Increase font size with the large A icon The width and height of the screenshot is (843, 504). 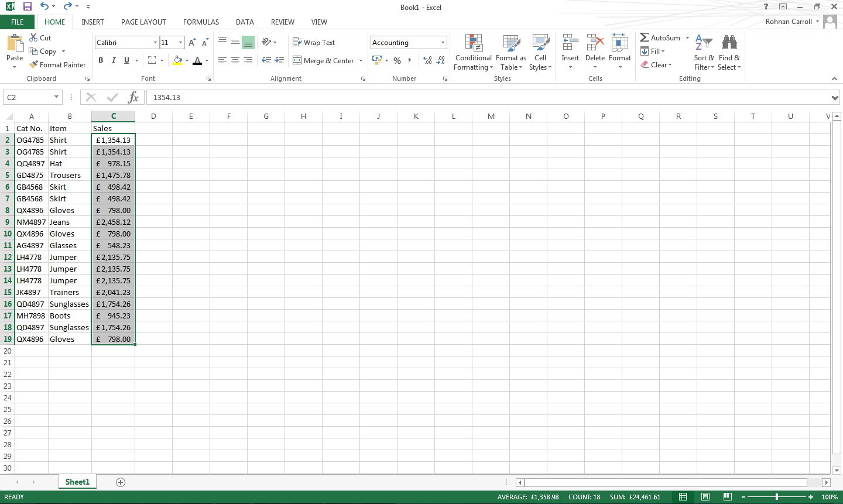click(192, 43)
